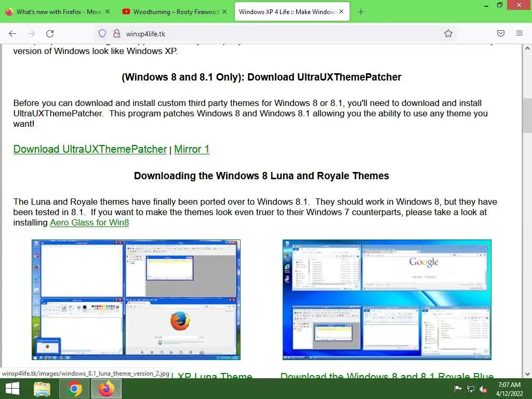Open the XP Luna Theme download link
The image size is (532, 399).
click(213, 375)
